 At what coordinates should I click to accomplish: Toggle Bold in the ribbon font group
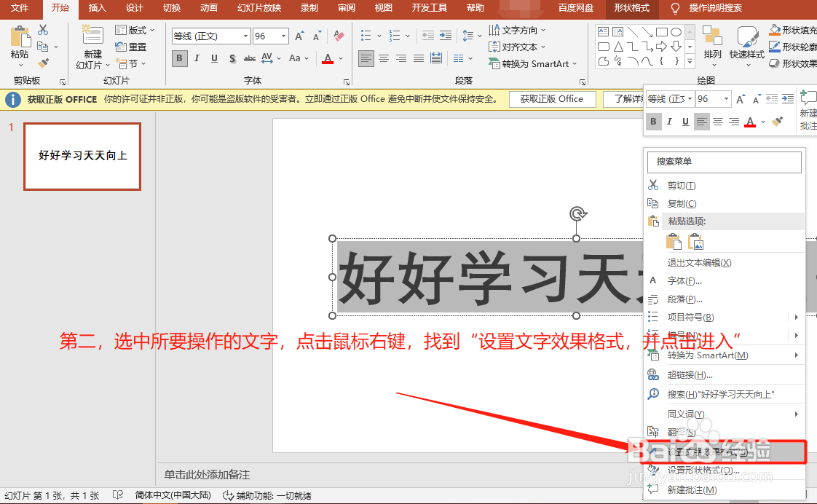click(x=179, y=58)
